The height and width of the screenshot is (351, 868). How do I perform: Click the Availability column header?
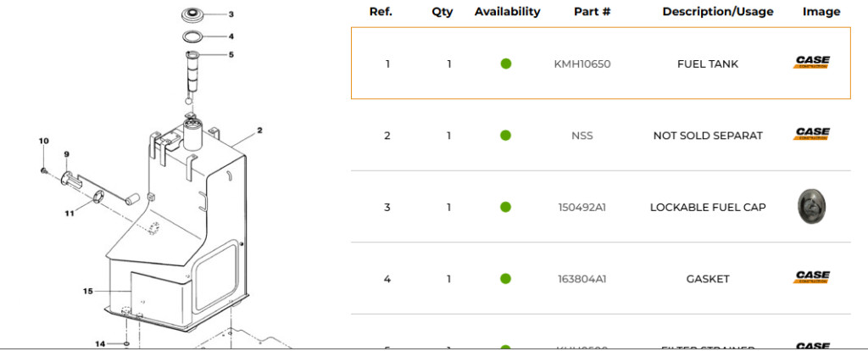507,12
